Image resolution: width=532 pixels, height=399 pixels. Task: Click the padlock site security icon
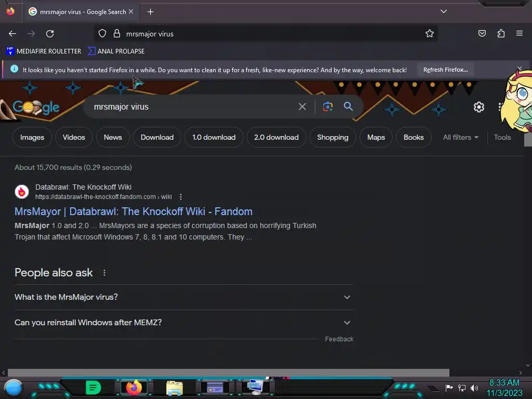tap(117, 34)
